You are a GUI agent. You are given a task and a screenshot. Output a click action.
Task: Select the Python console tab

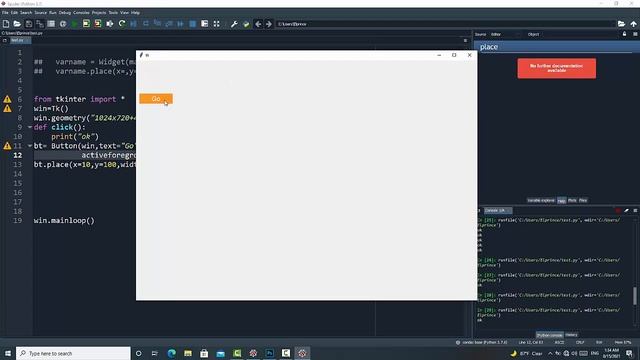(x=549, y=335)
